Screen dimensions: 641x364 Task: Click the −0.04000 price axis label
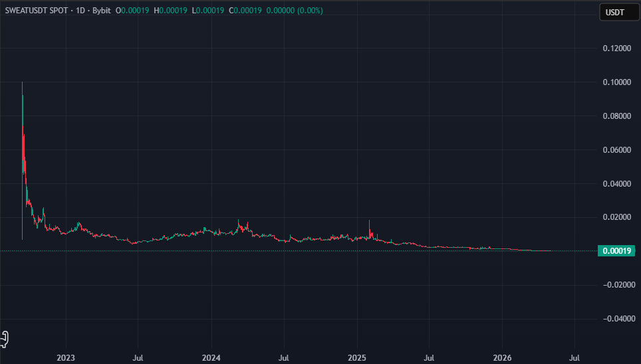(619, 319)
